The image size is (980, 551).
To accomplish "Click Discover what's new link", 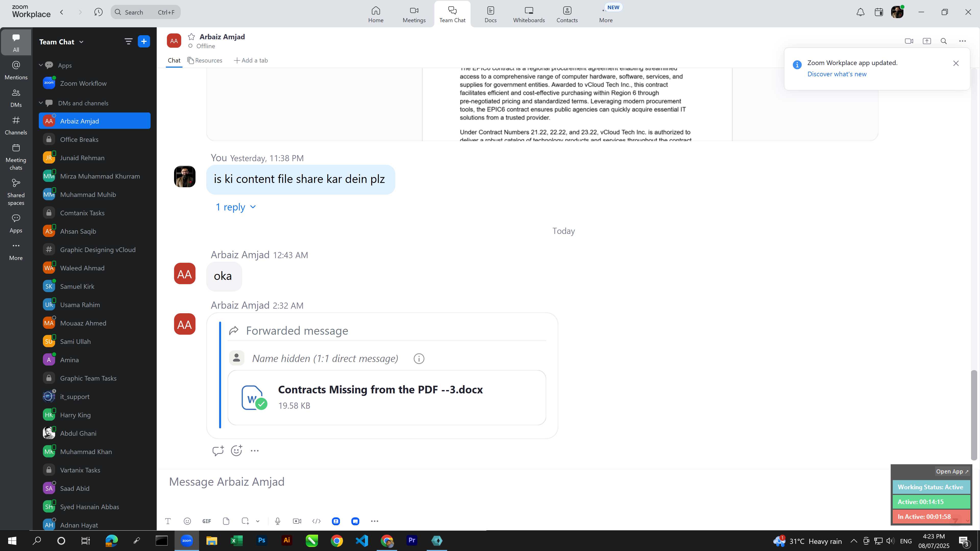I will [837, 74].
